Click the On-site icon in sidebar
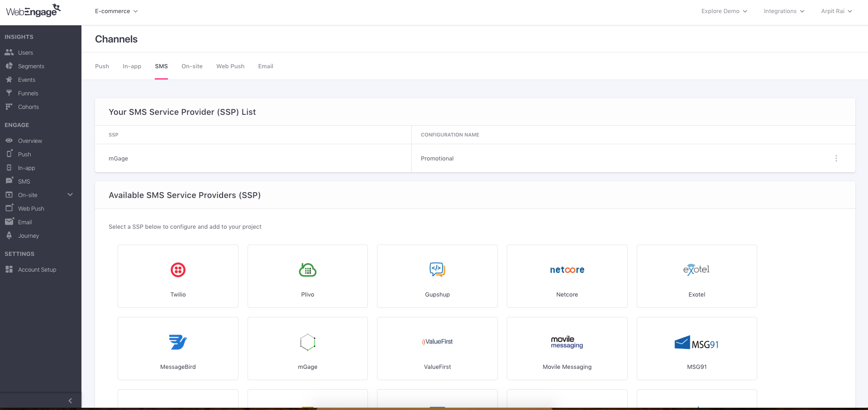The height and width of the screenshot is (410, 868). [9, 195]
